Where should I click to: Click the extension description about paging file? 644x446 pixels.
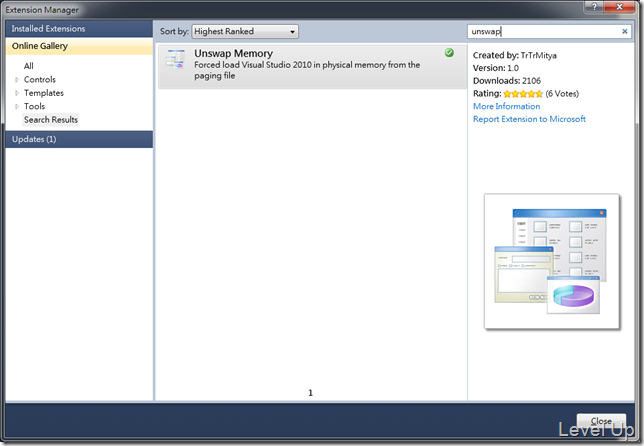pos(307,70)
